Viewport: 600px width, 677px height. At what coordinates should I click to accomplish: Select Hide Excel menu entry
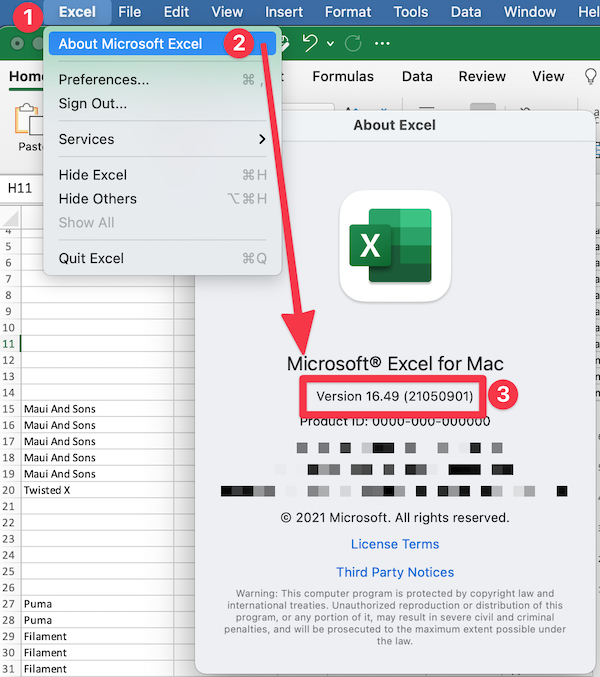pos(93,175)
